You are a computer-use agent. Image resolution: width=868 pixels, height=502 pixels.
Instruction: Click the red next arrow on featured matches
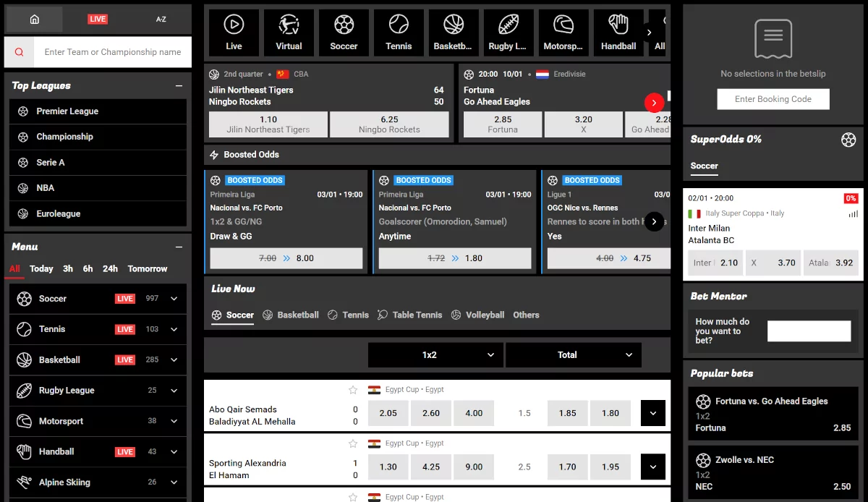coord(654,103)
